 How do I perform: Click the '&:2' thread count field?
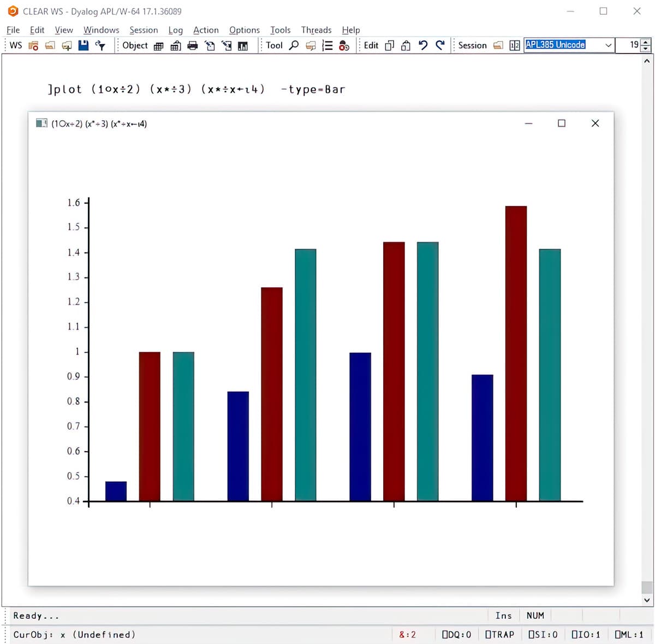coord(407,635)
